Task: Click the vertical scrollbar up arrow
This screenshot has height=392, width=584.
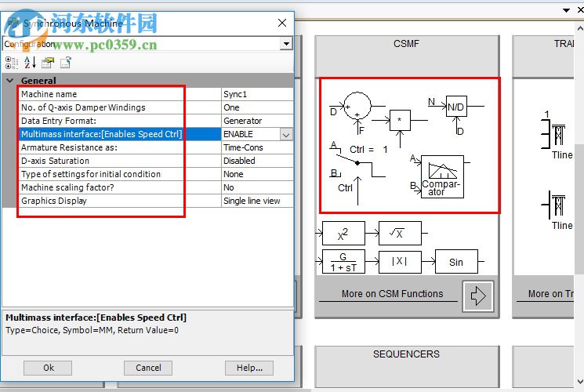Action: pos(580,28)
